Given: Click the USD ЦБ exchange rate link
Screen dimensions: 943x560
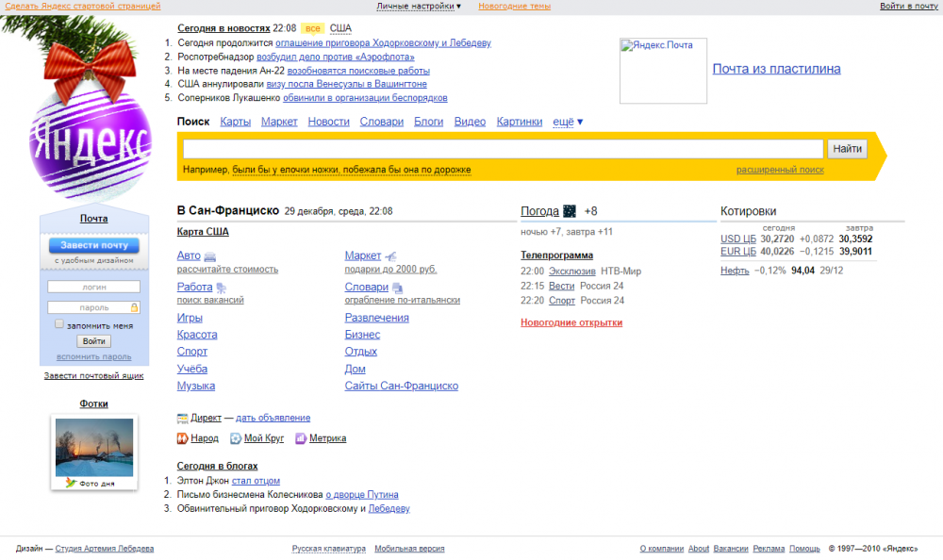Looking at the screenshot, I should (738, 239).
